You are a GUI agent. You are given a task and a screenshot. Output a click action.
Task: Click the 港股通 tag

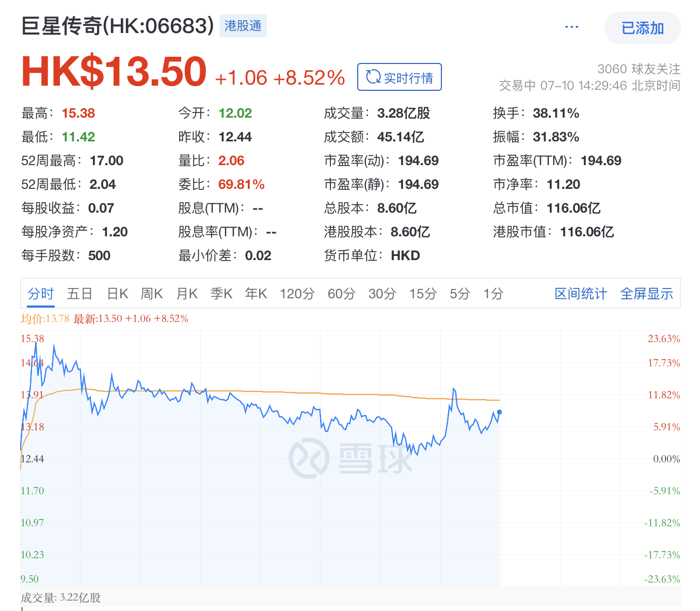click(x=243, y=26)
